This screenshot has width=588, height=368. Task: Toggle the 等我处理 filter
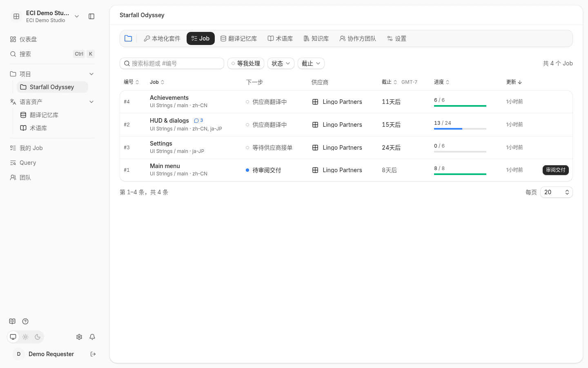246,63
